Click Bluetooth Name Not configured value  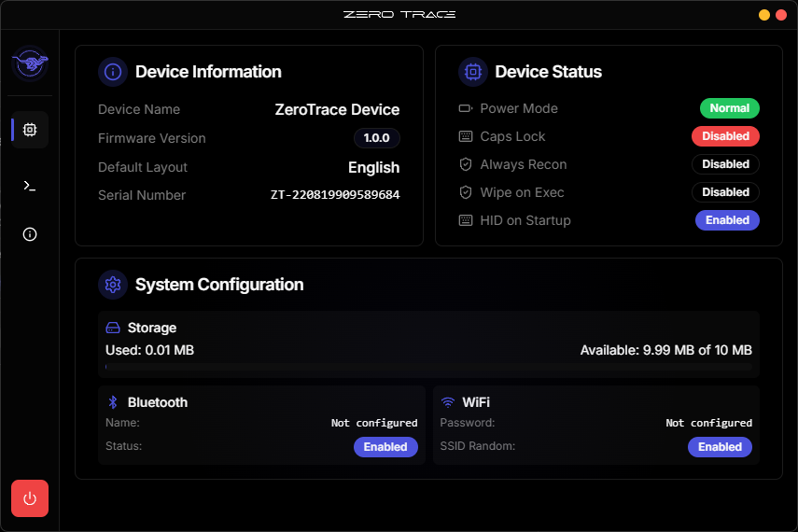click(374, 423)
